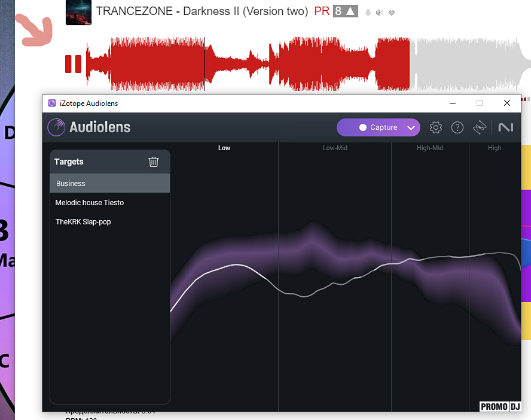Click the Native Instruments logo icon
Viewport: 531px width, 420px height.
[x=506, y=127]
